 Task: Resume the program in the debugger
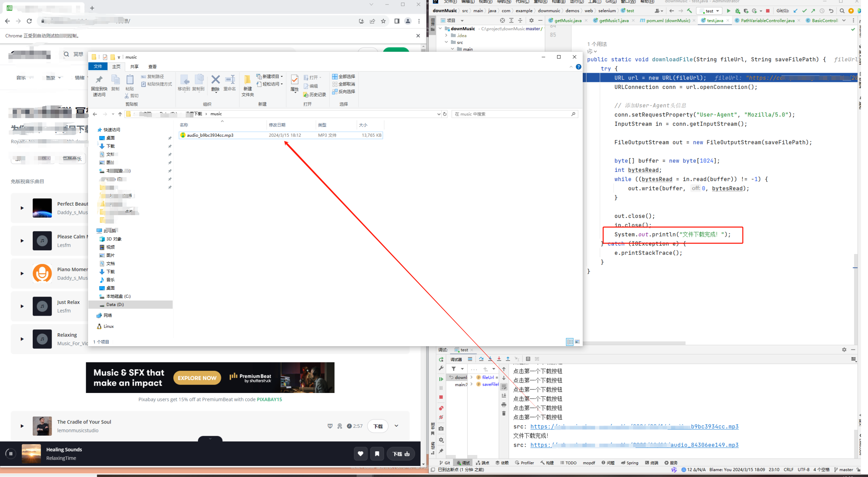pos(441,379)
